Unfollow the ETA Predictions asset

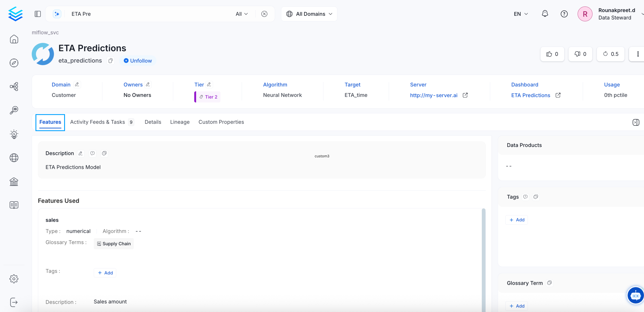click(138, 61)
